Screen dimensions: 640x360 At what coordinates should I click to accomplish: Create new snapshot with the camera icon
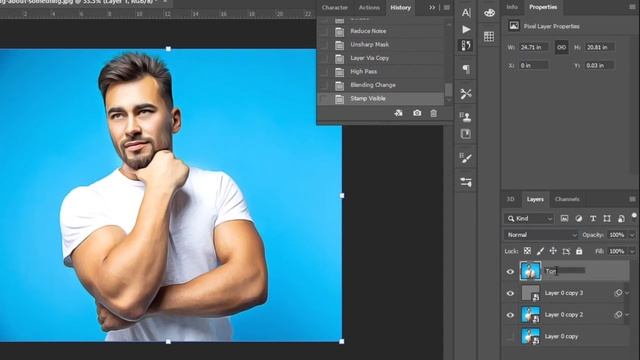click(417, 113)
